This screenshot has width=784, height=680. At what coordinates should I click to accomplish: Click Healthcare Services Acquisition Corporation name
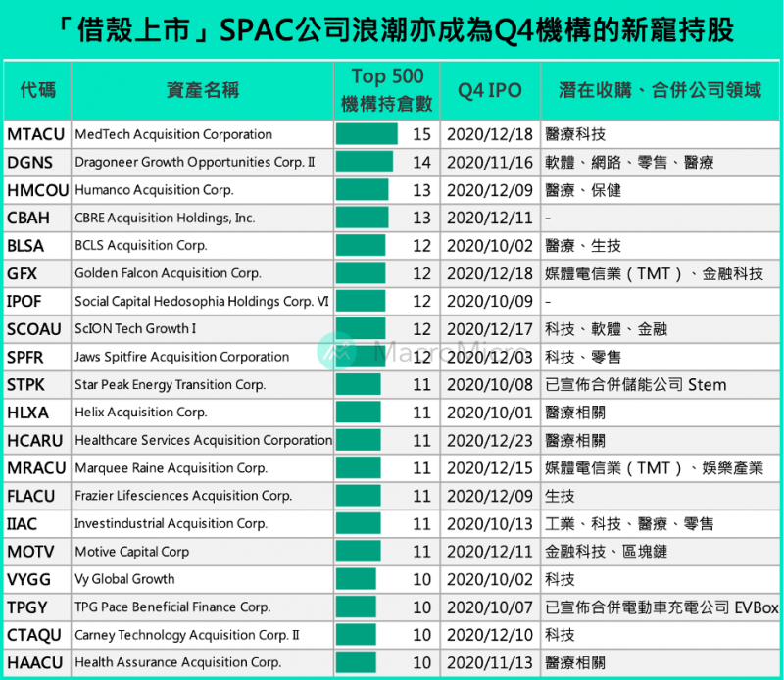[204, 441]
